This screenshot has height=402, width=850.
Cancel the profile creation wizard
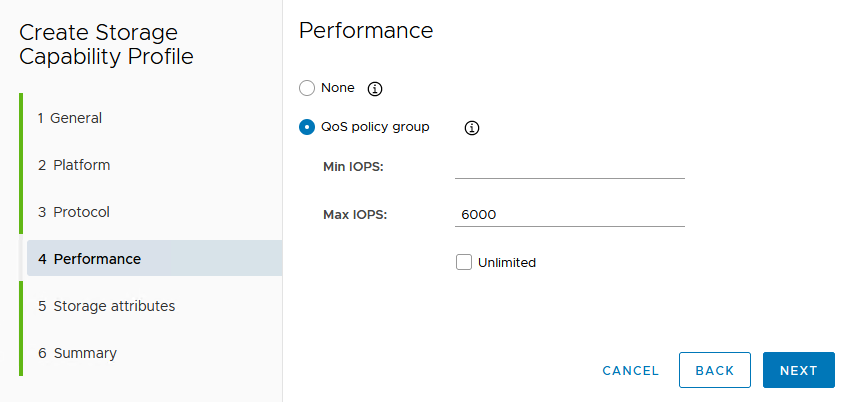point(630,370)
